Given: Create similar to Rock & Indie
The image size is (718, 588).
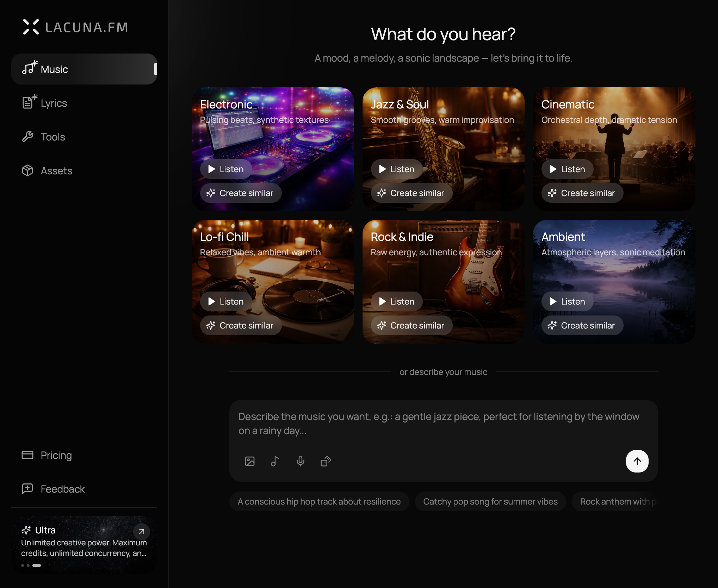Looking at the screenshot, I should [411, 325].
